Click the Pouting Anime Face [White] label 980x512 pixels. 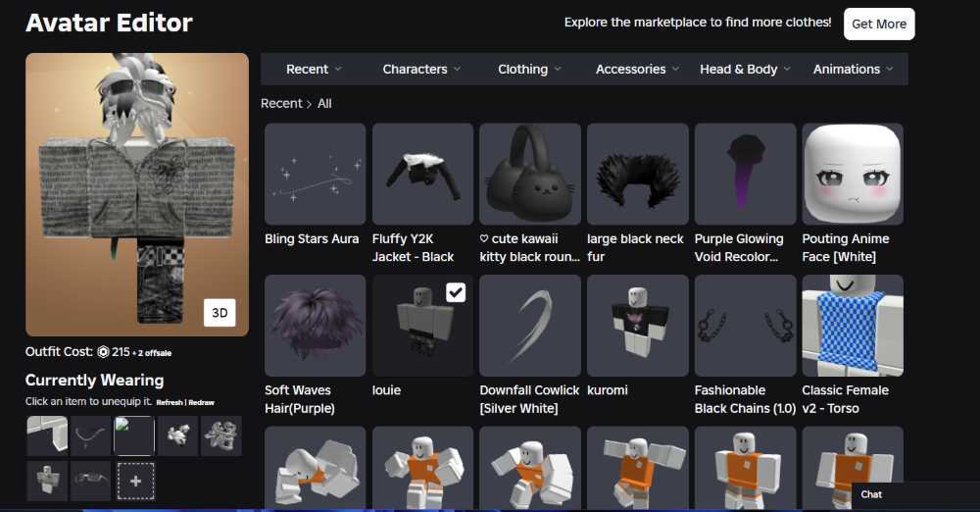click(845, 248)
